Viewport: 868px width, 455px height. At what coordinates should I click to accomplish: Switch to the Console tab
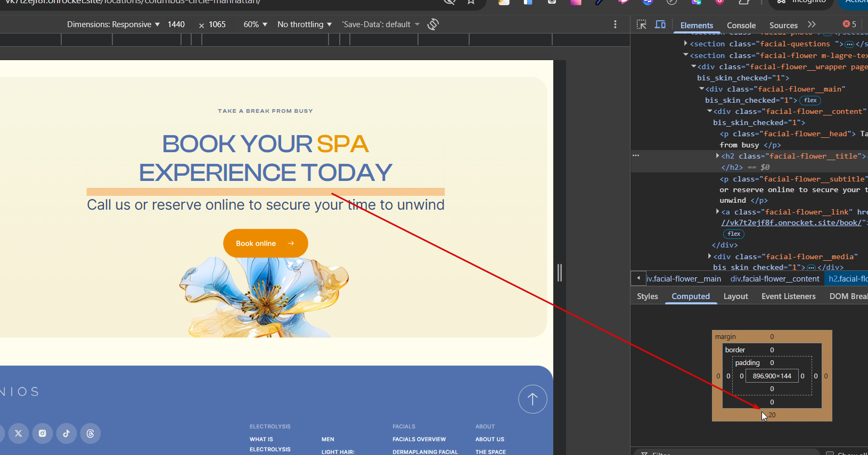(x=741, y=25)
